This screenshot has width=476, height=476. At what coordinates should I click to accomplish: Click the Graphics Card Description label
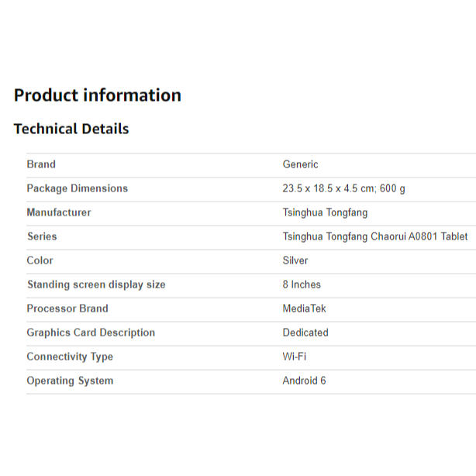pos(91,333)
